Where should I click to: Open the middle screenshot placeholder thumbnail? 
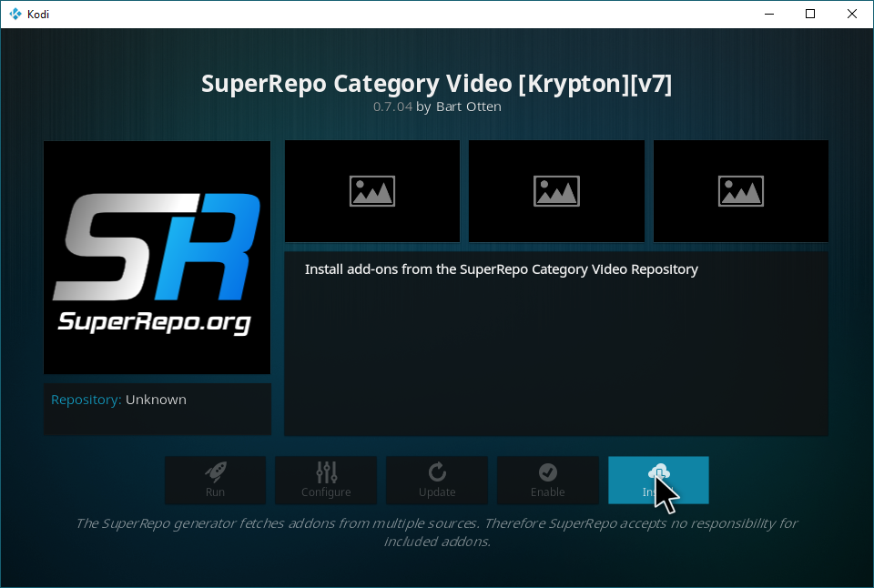click(556, 191)
